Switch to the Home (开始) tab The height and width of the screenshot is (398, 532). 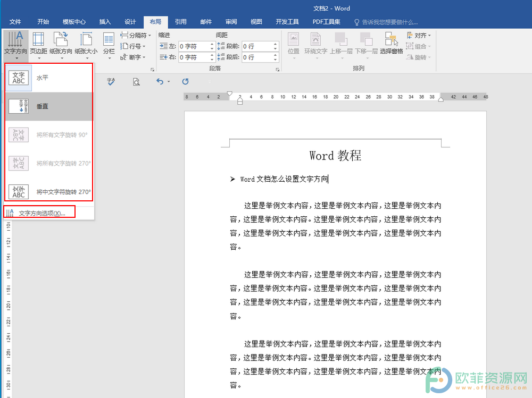coord(43,22)
